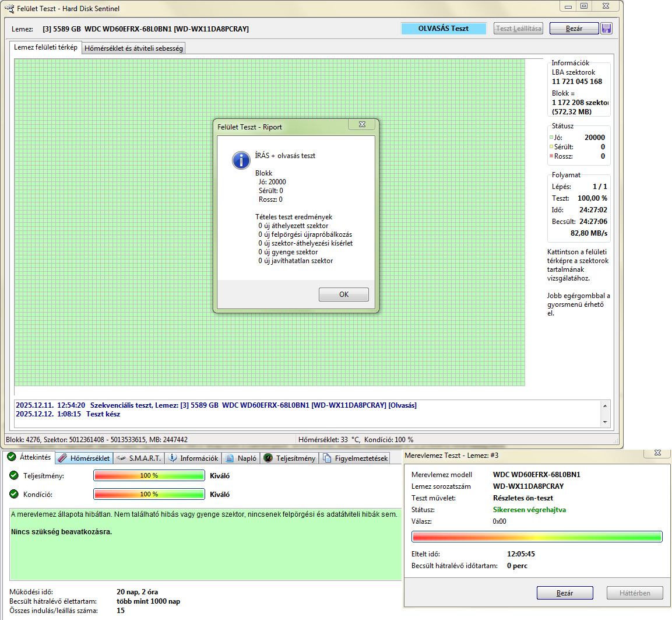Click '0 új javíthatatlan szektor' in report
The image size is (672, 620).
tap(295, 261)
